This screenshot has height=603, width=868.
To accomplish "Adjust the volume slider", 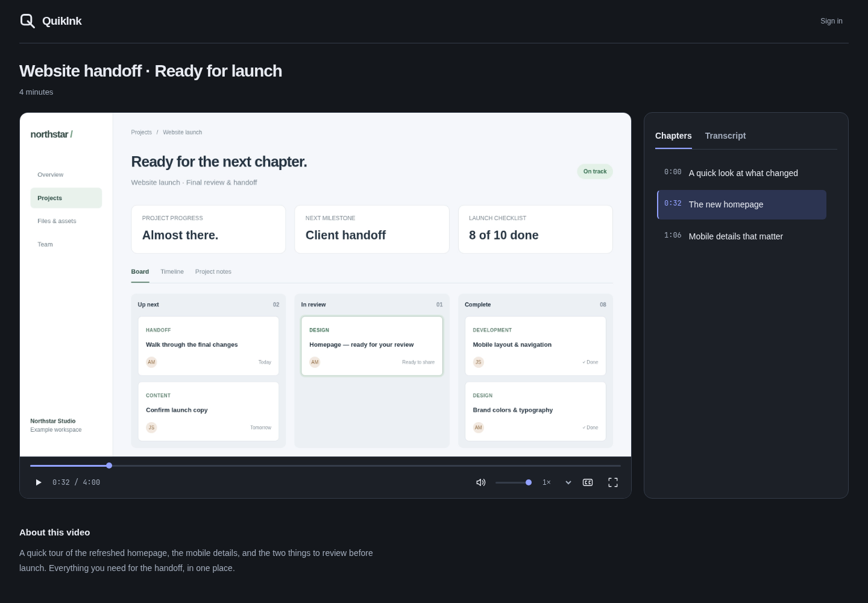I will pyautogui.click(x=514, y=482).
